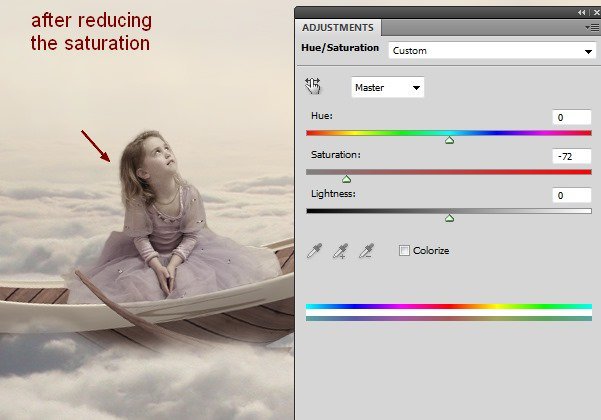Click the Saturation slider handle

tap(347, 180)
